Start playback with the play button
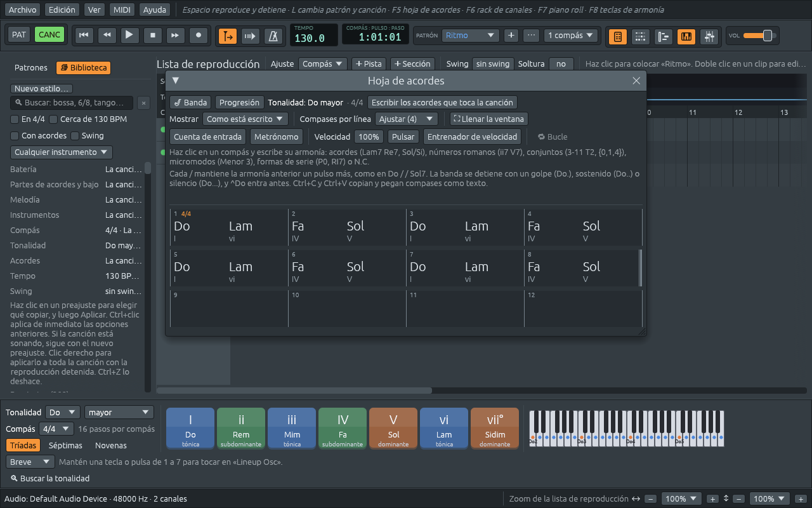This screenshot has height=508, width=812. 129,36
